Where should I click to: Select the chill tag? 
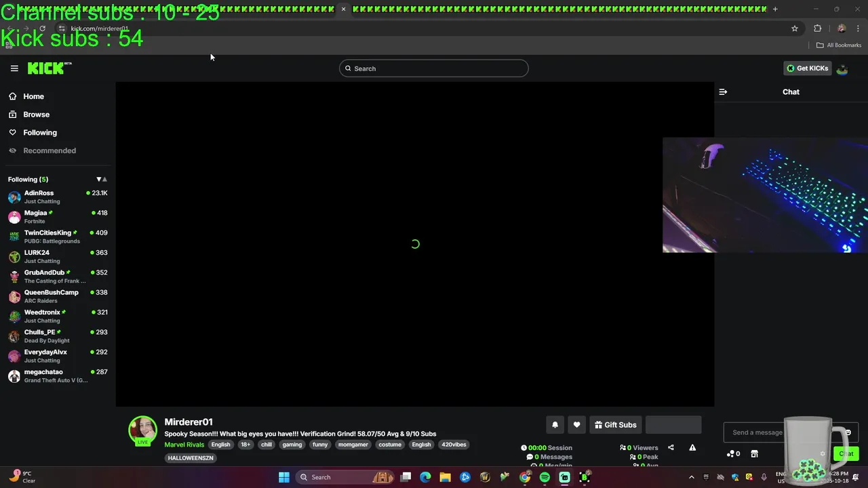267,445
